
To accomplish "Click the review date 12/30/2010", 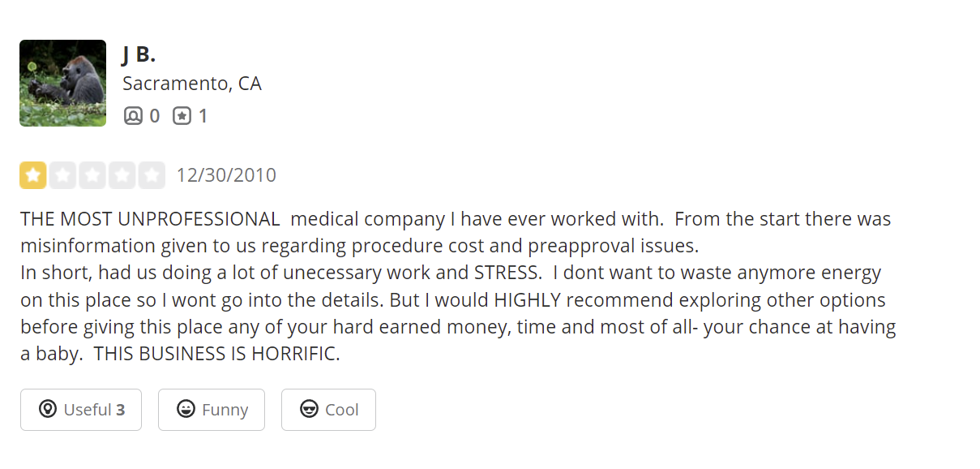I will [x=226, y=174].
